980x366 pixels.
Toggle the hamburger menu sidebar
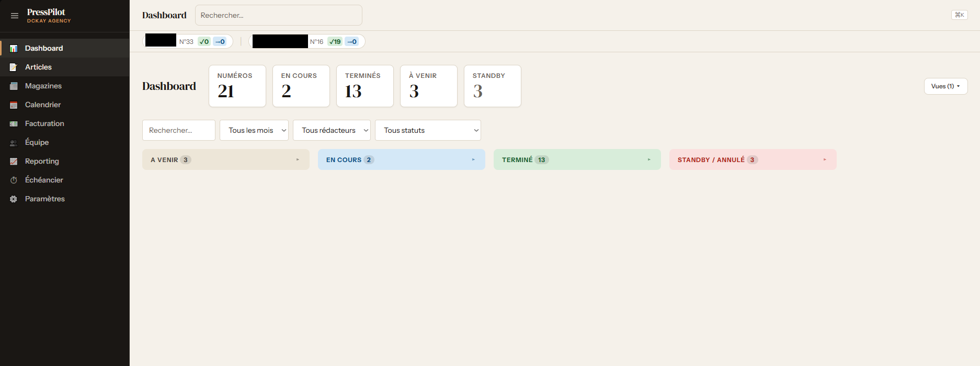point(15,16)
